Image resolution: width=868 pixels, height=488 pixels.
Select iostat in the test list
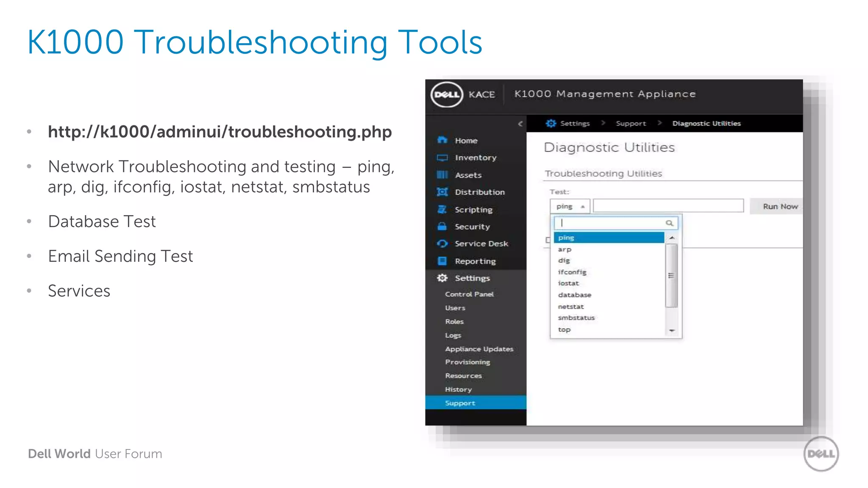click(609, 283)
